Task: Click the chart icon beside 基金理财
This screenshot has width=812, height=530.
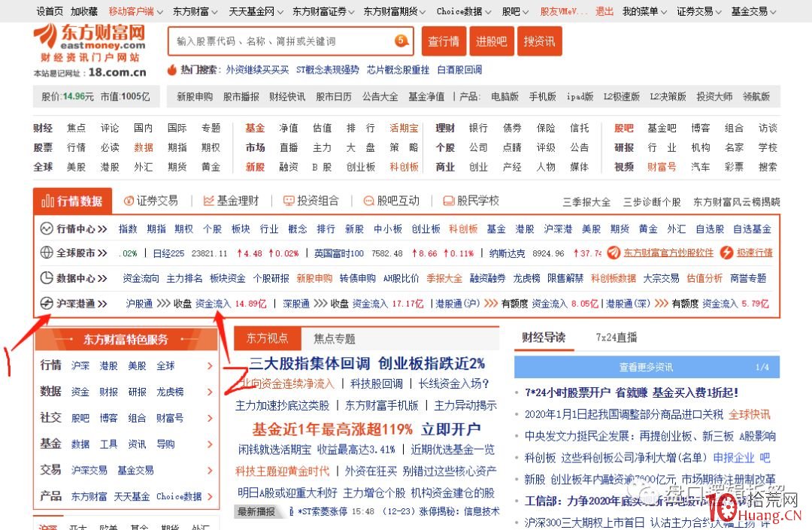Action: (x=208, y=201)
